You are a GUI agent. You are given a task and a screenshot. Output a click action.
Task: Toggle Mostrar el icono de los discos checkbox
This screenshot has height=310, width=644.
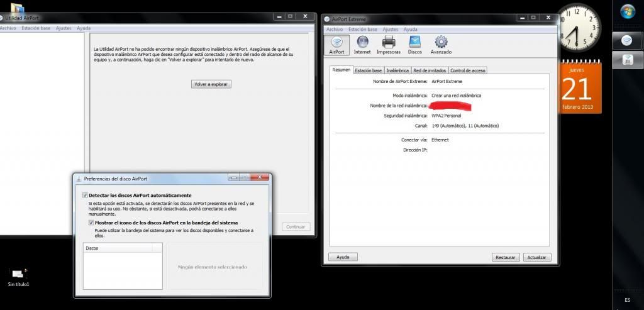[x=91, y=223]
